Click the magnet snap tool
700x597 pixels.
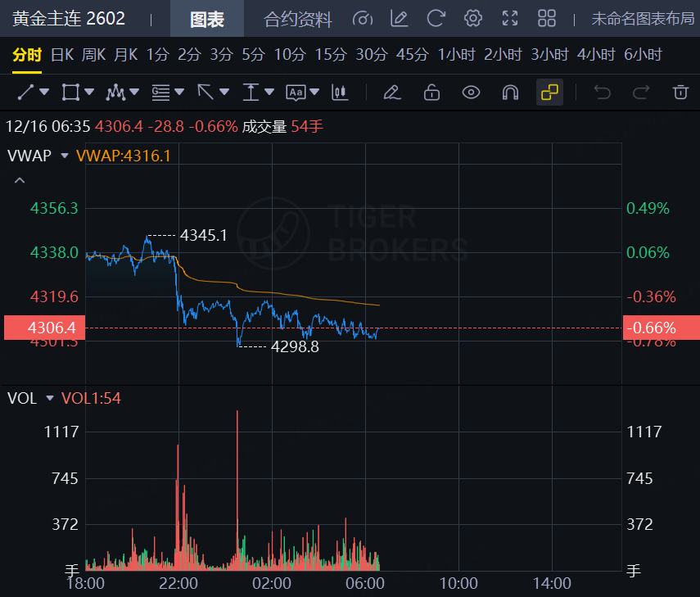click(510, 92)
